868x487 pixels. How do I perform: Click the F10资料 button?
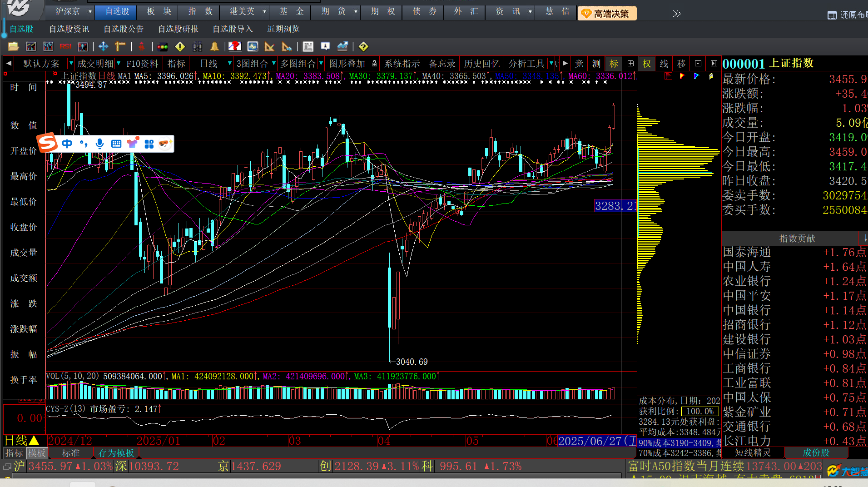142,64
